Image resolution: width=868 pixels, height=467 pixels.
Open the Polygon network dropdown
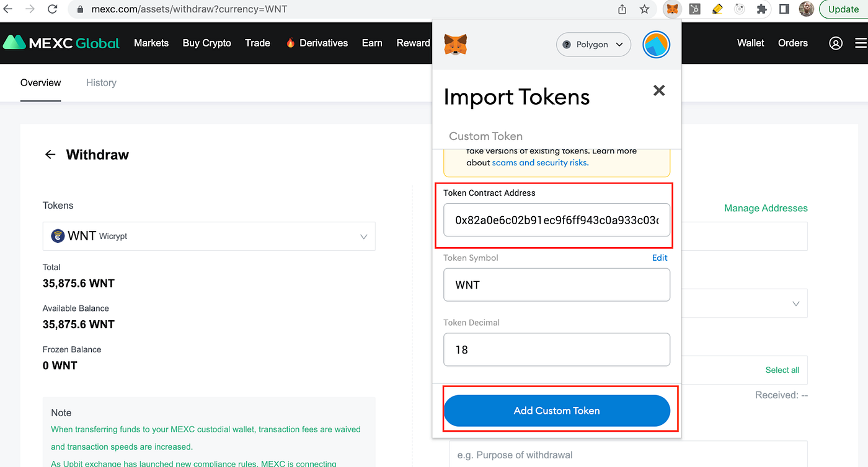(593, 45)
